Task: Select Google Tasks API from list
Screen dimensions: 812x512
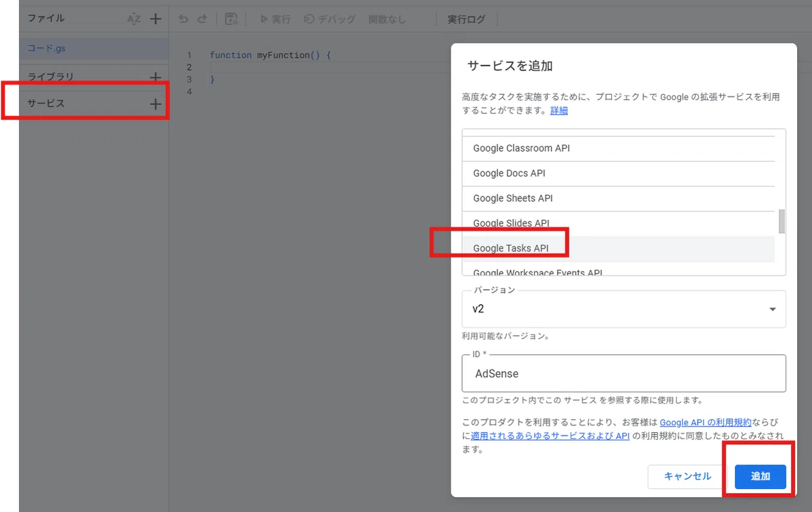Action: [x=618, y=249]
